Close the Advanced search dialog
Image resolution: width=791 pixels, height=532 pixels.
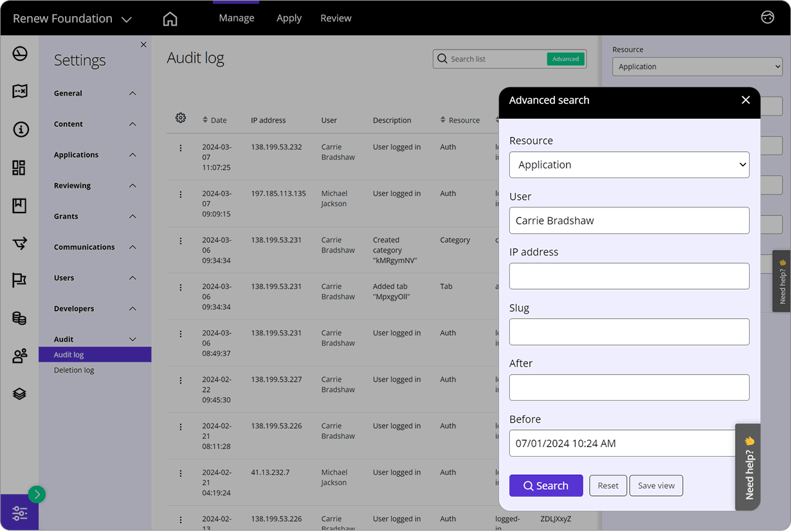tap(745, 100)
